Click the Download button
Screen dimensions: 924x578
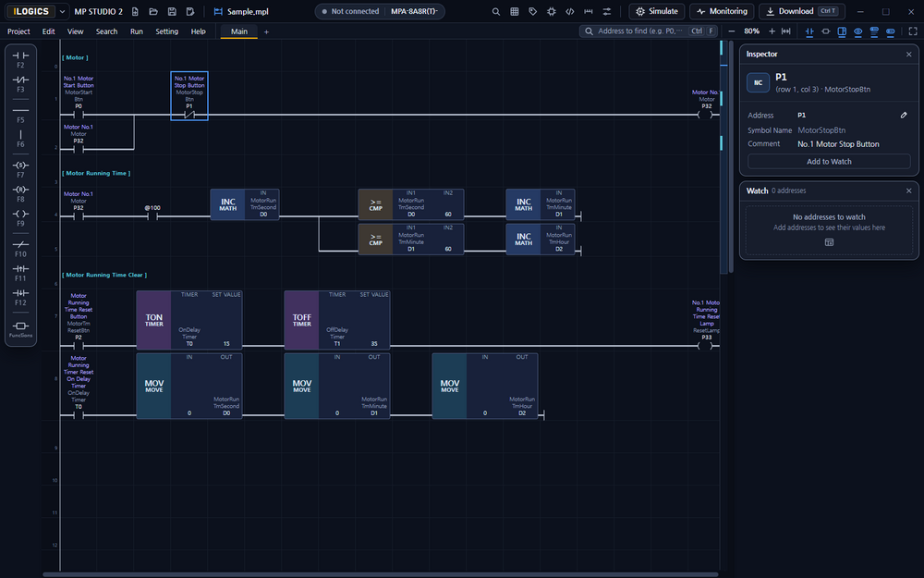click(802, 11)
